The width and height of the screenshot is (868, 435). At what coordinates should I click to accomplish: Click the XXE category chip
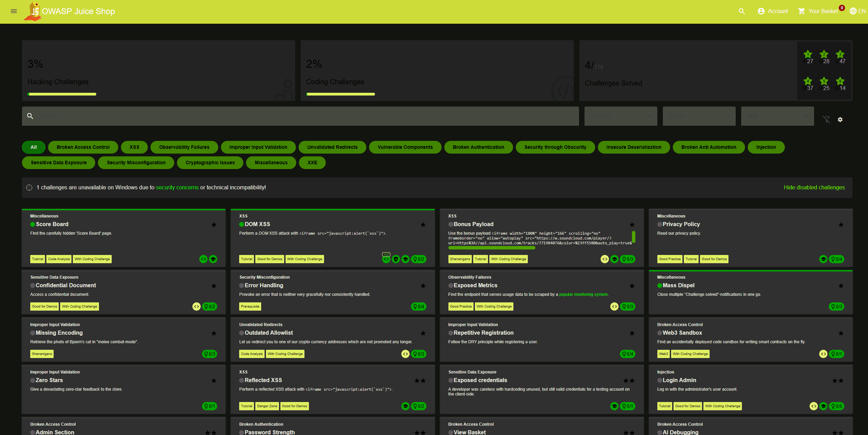312,163
